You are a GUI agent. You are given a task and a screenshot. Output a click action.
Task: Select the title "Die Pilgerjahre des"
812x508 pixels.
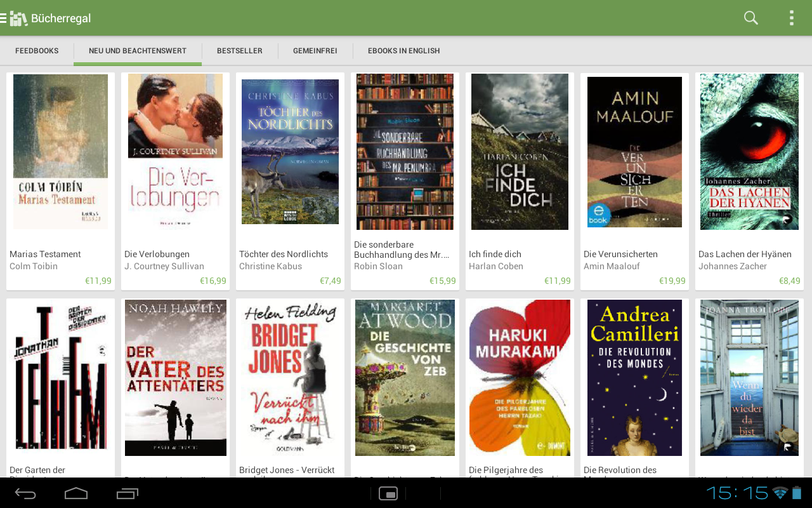pos(506,470)
